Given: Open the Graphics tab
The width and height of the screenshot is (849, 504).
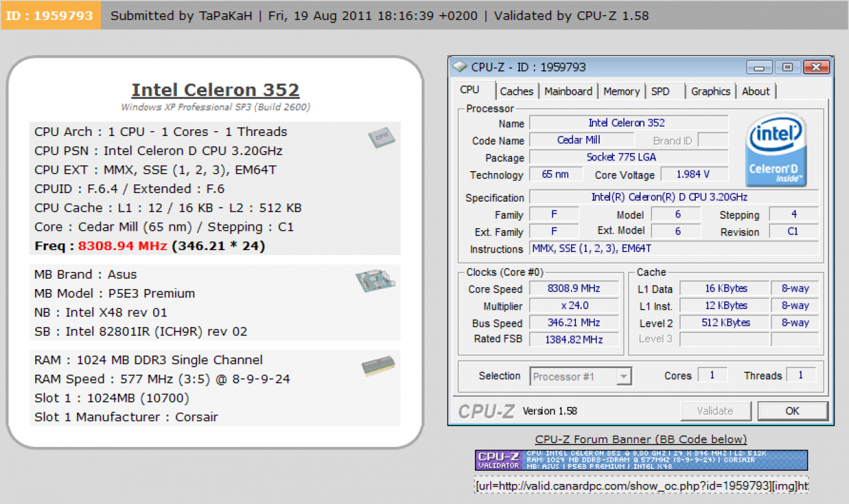Looking at the screenshot, I should coord(710,92).
